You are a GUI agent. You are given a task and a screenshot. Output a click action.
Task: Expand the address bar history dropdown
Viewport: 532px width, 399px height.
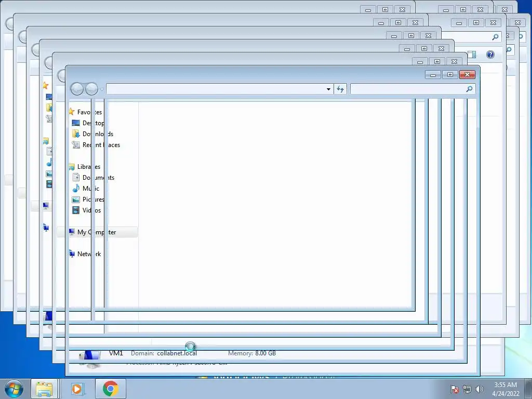pos(328,89)
